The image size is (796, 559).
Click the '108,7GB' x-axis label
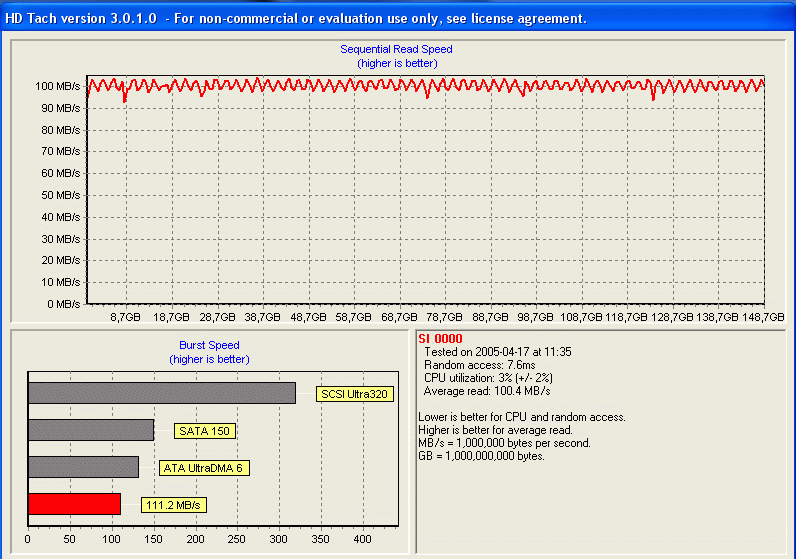[581, 317]
